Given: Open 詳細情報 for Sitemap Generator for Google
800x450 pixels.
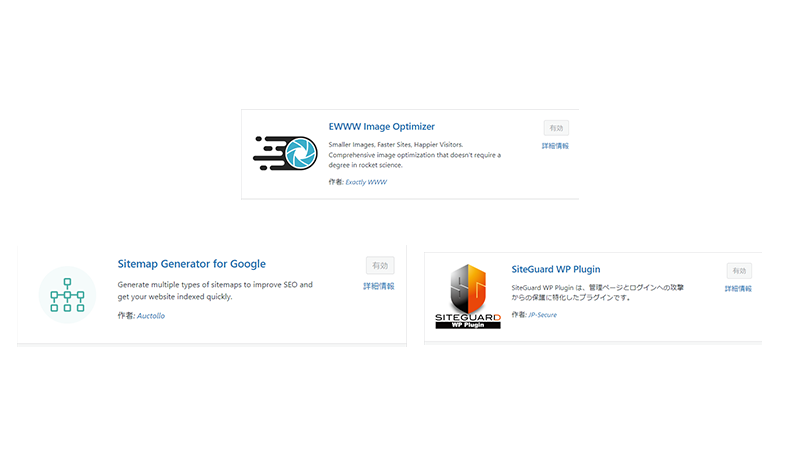Looking at the screenshot, I should coord(379,286).
